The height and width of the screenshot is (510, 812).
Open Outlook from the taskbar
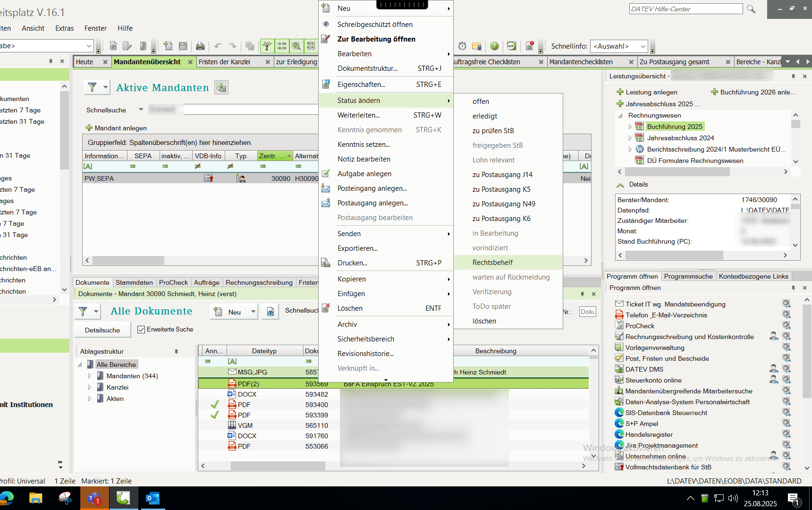tap(152, 498)
